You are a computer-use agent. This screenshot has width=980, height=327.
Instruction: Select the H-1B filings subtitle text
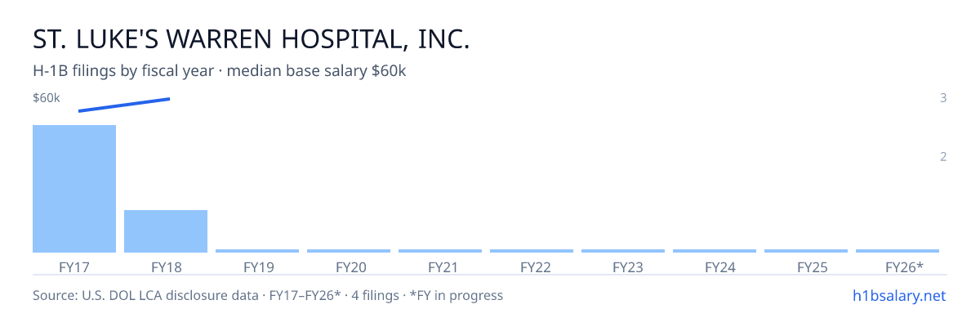220,71
